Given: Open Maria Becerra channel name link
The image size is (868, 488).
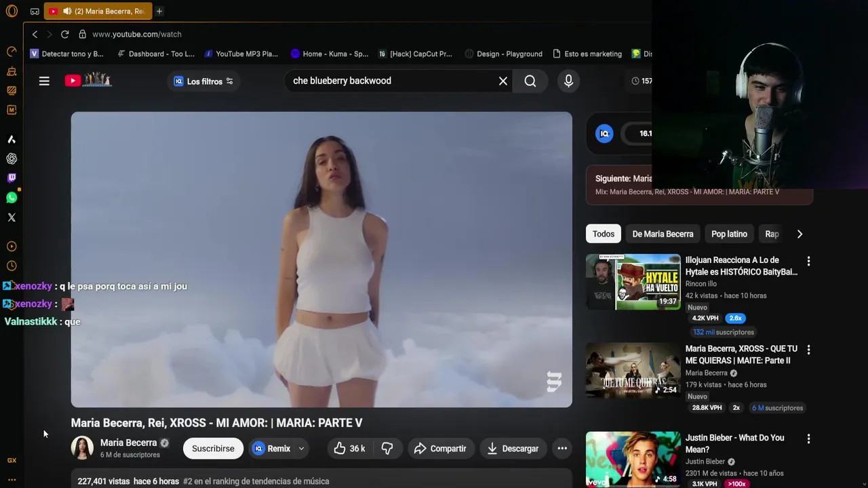Looking at the screenshot, I should [x=128, y=443].
